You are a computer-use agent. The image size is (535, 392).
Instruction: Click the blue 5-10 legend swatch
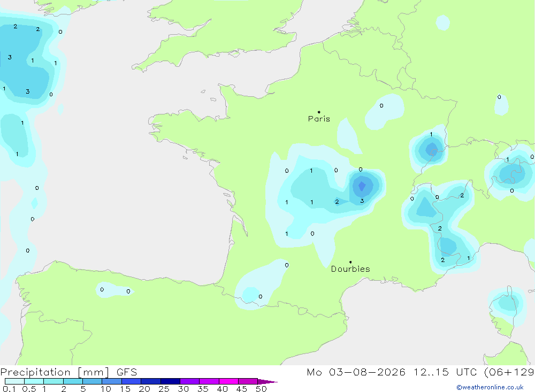coord(93,381)
